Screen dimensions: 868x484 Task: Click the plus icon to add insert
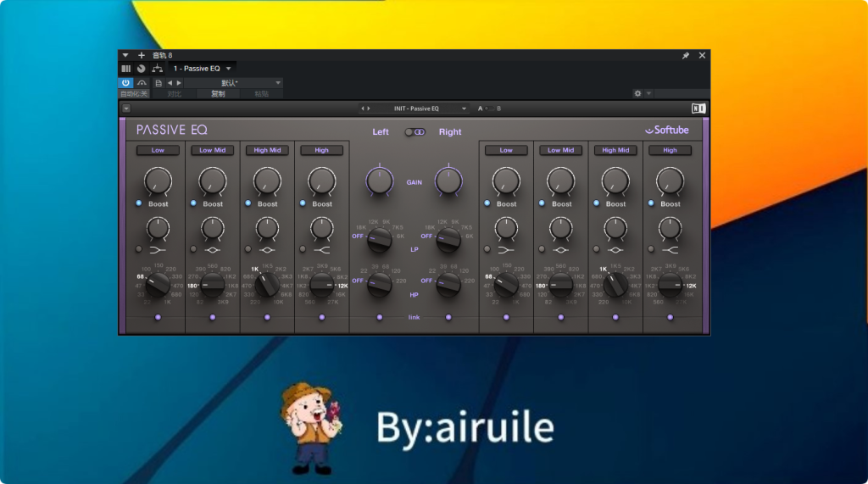142,55
